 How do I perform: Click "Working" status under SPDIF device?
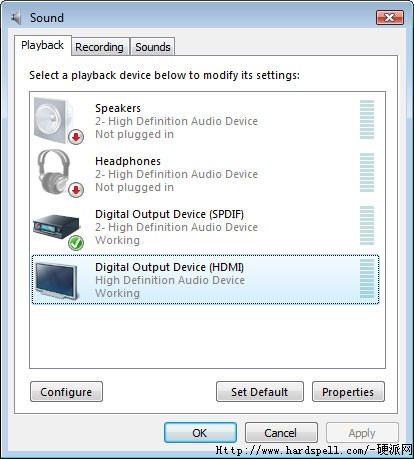(117, 240)
